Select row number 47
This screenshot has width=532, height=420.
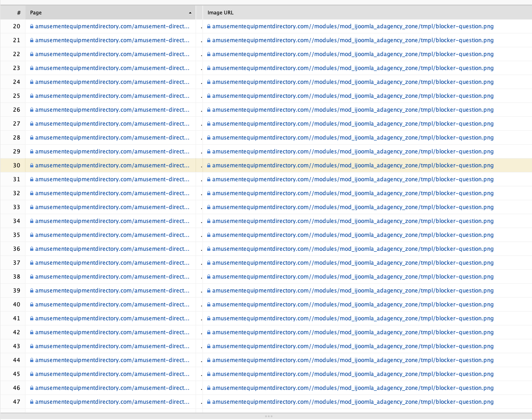click(x=17, y=402)
